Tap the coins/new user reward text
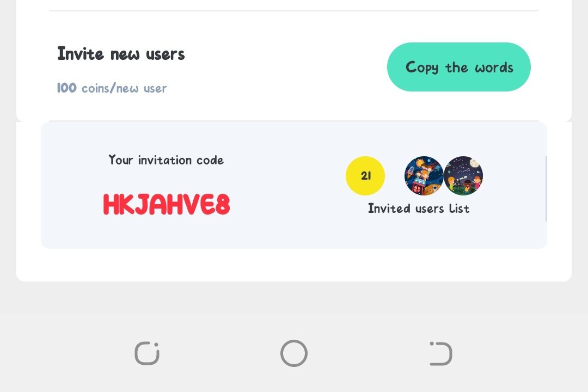This screenshot has height=392, width=588. (124, 89)
